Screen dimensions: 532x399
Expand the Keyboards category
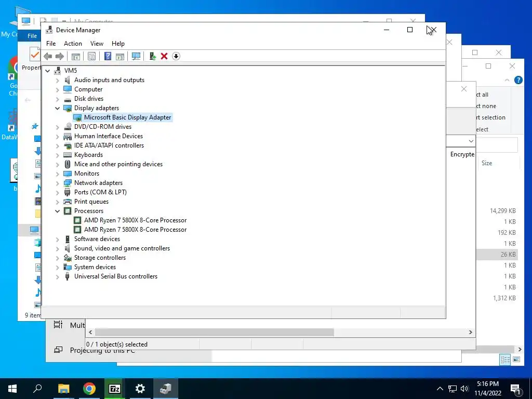click(x=57, y=155)
